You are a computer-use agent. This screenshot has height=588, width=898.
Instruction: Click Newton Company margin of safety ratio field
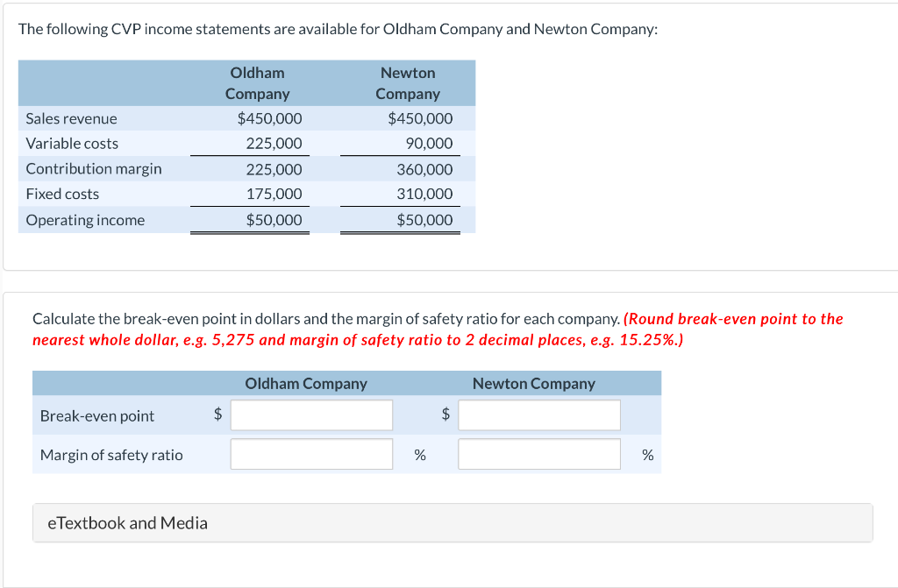pyautogui.click(x=539, y=454)
